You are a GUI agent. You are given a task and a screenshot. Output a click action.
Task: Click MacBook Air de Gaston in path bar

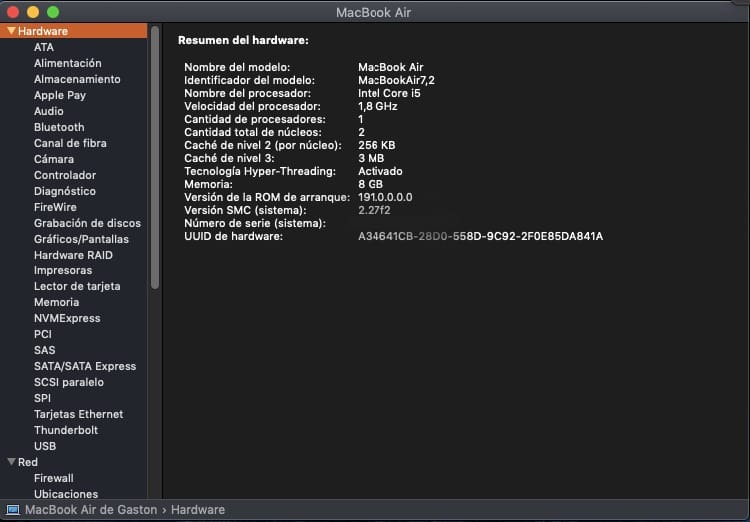coord(91,510)
